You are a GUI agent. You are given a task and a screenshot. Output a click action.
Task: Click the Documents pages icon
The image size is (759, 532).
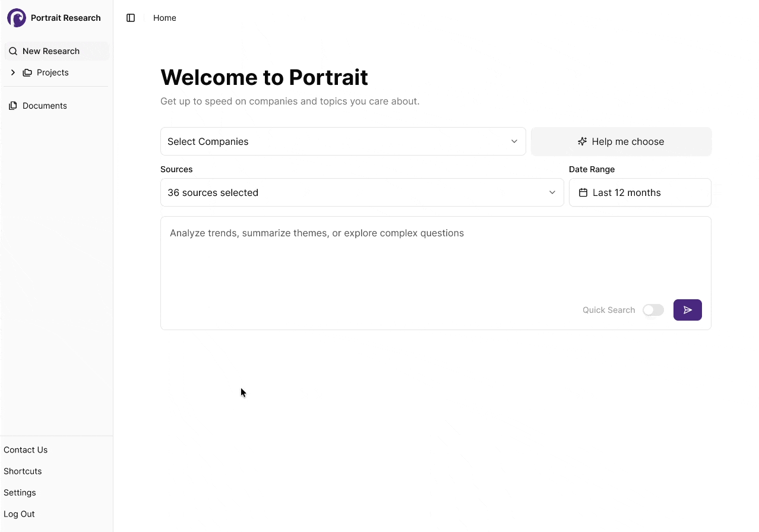(13, 106)
